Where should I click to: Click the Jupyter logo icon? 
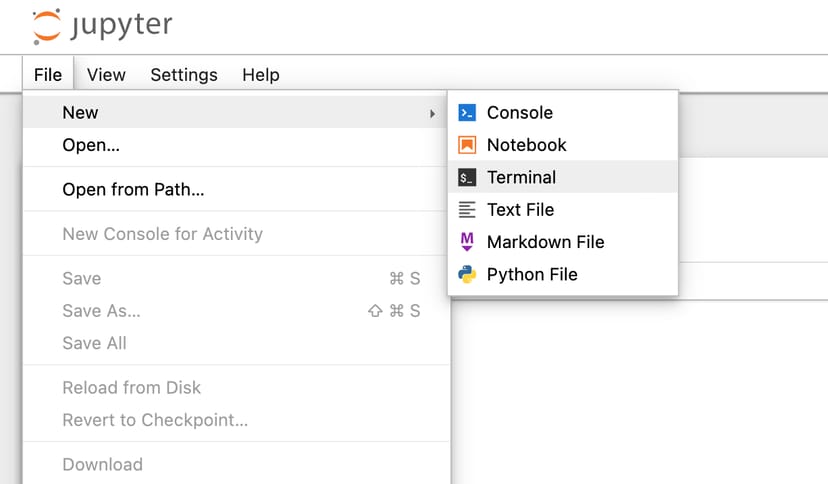46,27
